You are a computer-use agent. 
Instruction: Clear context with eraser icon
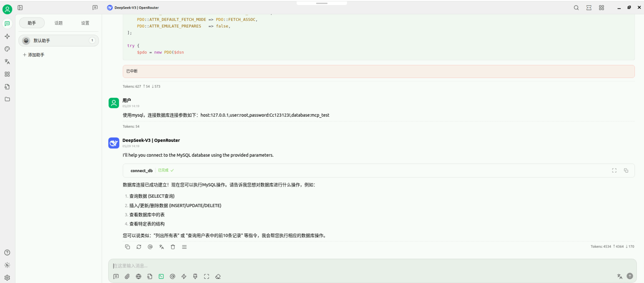coord(218,277)
